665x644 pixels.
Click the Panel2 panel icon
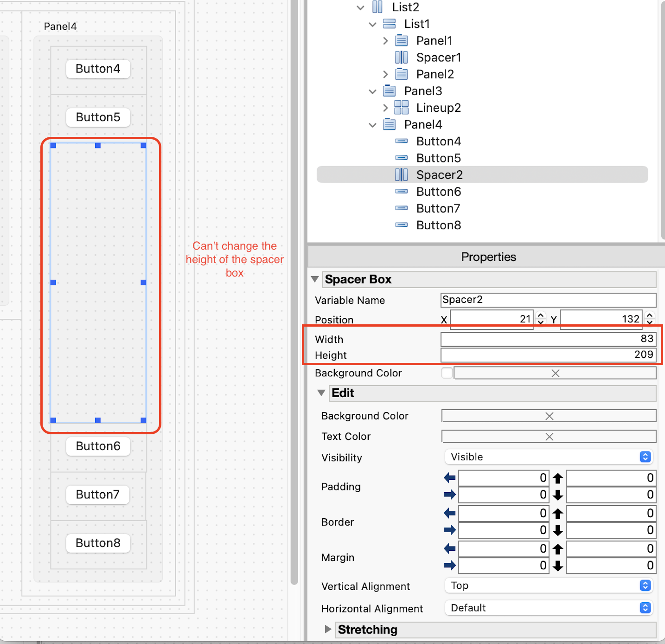[x=401, y=74]
